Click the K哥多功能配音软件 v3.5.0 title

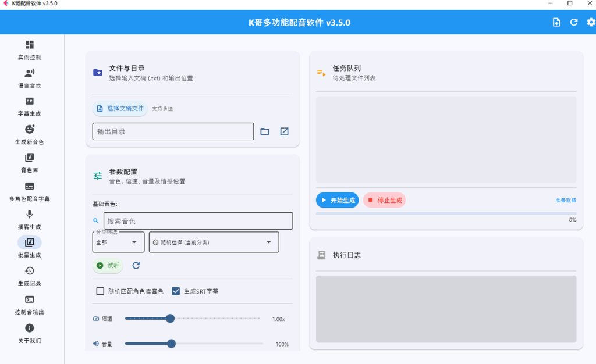click(300, 23)
